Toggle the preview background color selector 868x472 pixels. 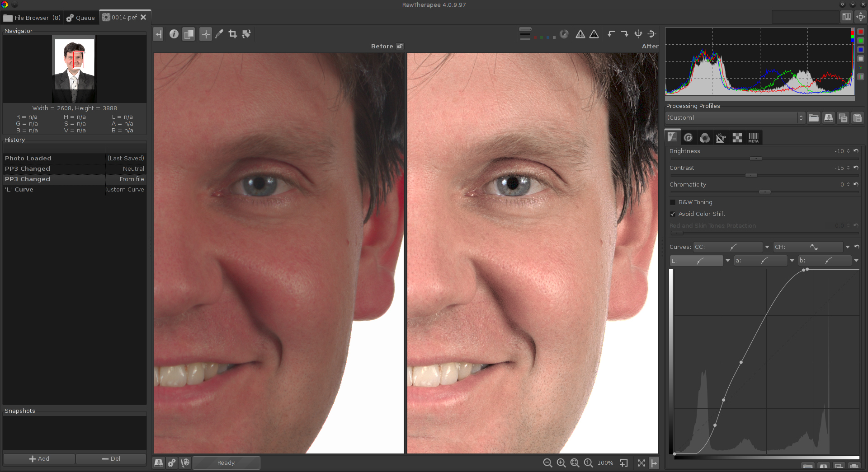pyautogui.click(x=525, y=34)
